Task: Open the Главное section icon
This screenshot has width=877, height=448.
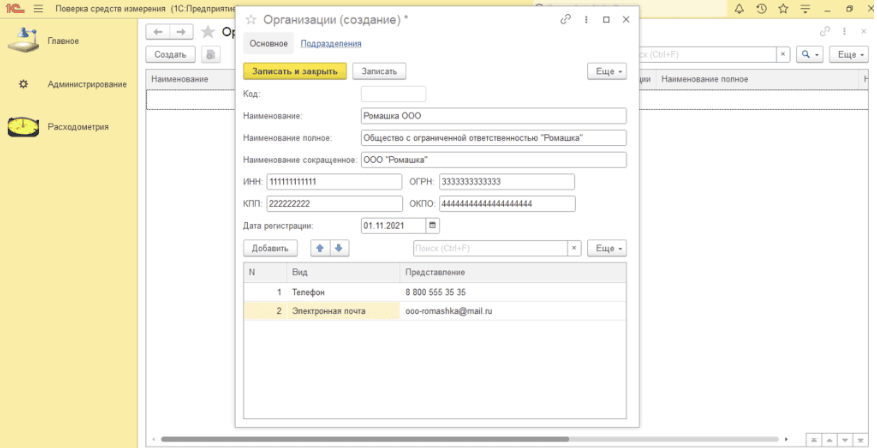Action: pyautogui.click(x=23, y=41)
